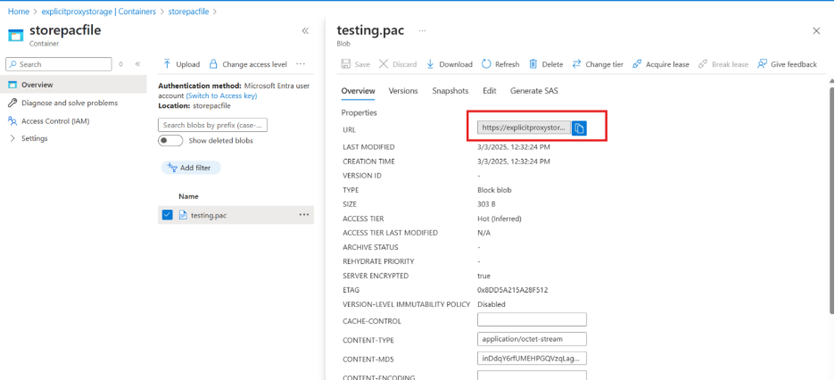Open Change access level
Image resolution: width=835 pixels, height=380 pixels.
(x=248, y=64)
